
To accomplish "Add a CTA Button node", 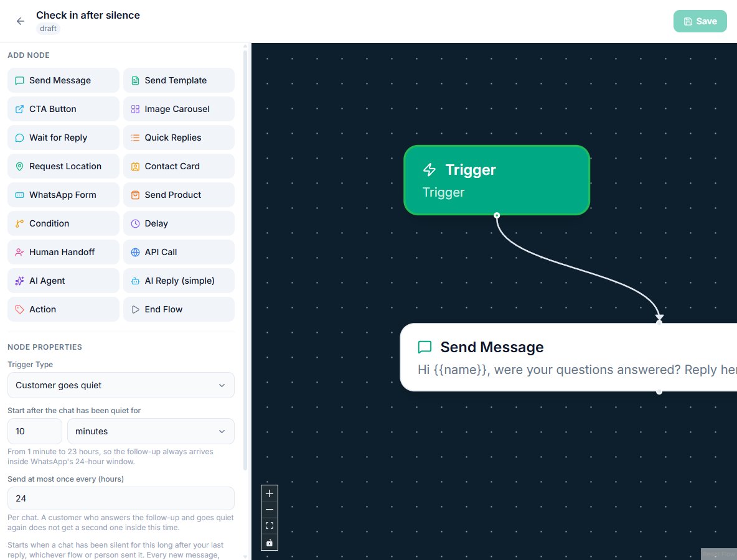I will [x=63, y=109].
